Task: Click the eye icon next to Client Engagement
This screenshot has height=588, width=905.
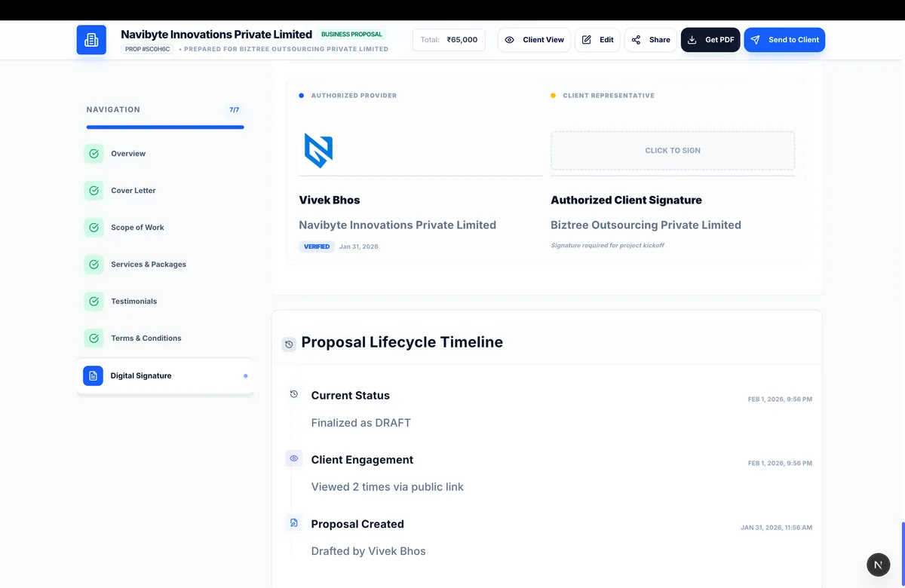Action: (x=293, y=458)
